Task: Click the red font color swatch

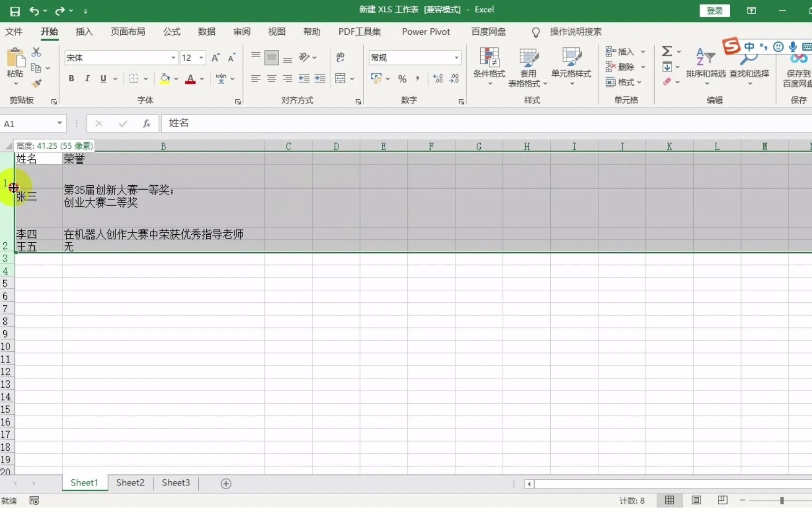Action: (x=190, y=79)
